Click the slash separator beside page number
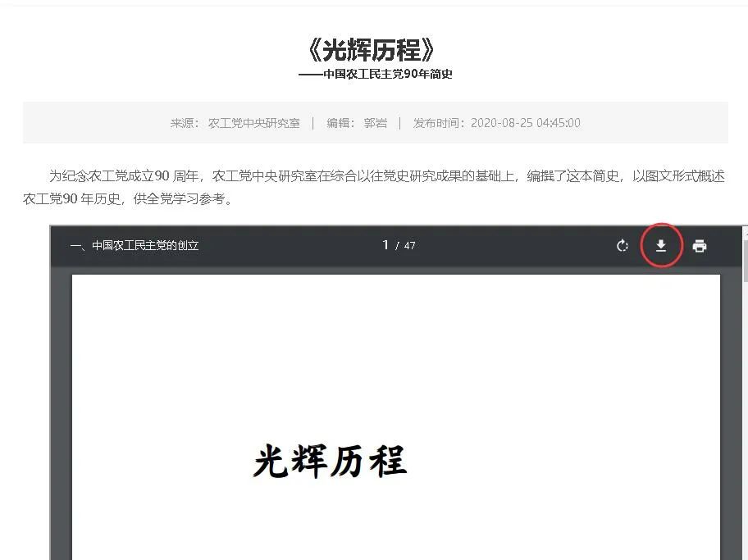The width and height of the screenshot is (748, 560). [397, 245]
